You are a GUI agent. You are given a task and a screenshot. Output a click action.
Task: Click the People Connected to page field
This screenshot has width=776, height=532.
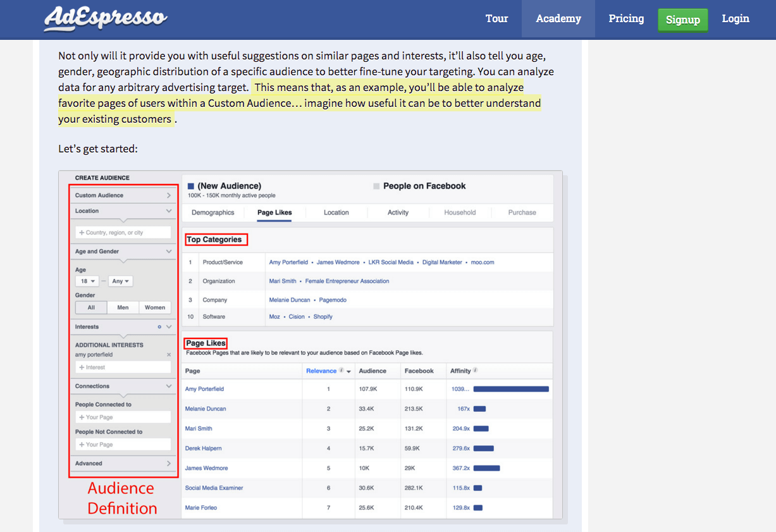point(123,418)
